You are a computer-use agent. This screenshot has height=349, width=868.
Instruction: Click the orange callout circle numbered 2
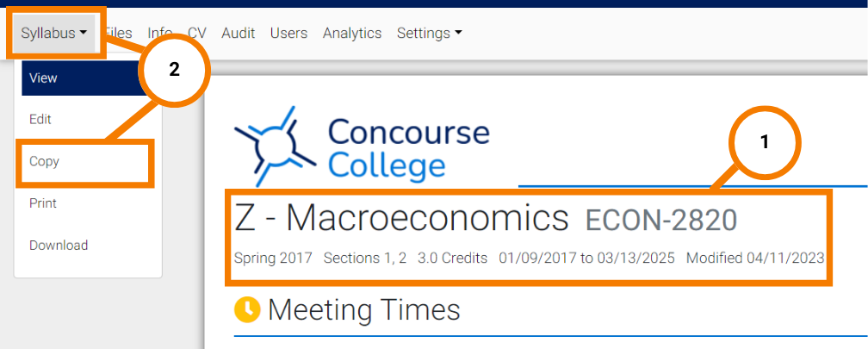(174, 71)
